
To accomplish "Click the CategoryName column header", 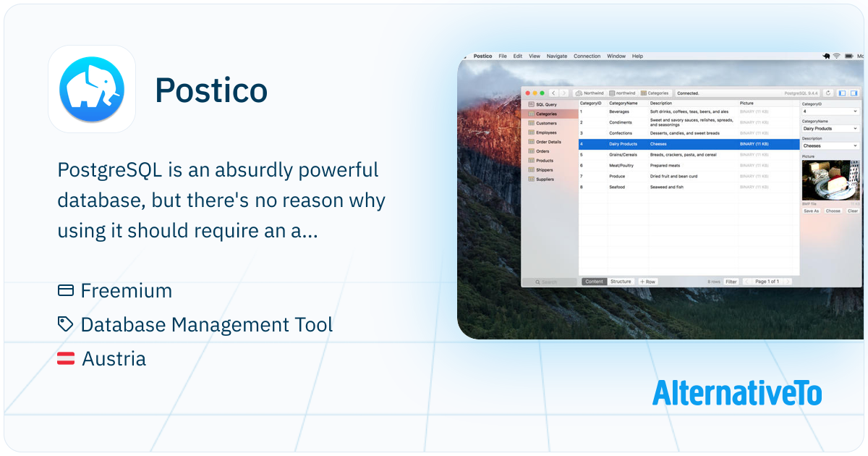I will (628, 104).
